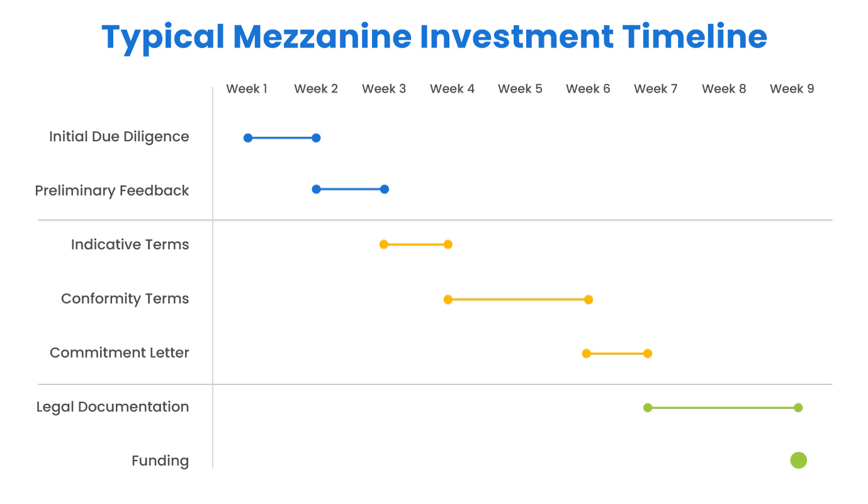Select the Typical Mezzanine Investment Timeline title
Image resolution: width=868 pixels, height=504 pixels.
[434, 37]
